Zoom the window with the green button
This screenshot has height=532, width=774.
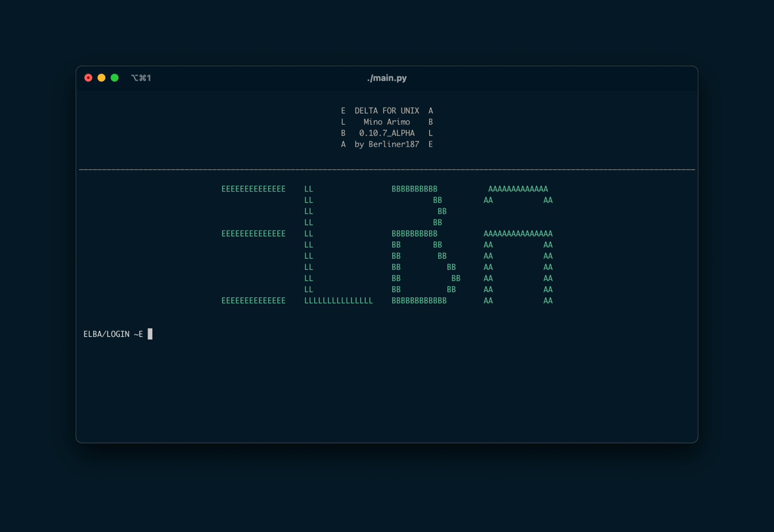pos(115,78)
